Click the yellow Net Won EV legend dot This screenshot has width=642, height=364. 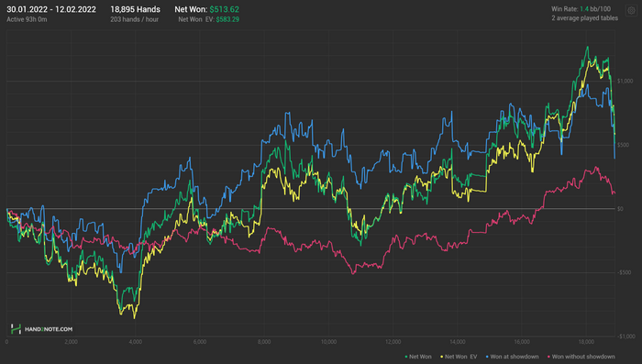click(x=442, y=357)
